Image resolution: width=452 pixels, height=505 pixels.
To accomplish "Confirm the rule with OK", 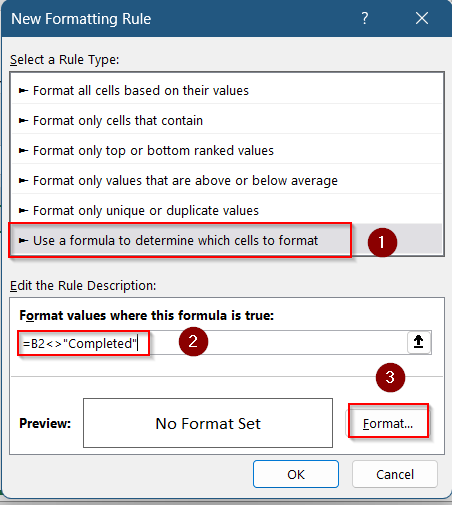I will pos(296,474).
